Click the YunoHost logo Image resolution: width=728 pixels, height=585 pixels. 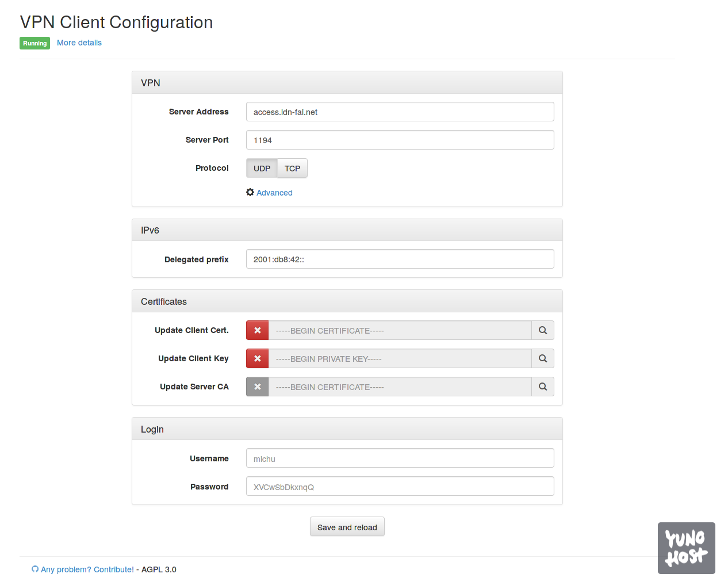click(686, 548)
